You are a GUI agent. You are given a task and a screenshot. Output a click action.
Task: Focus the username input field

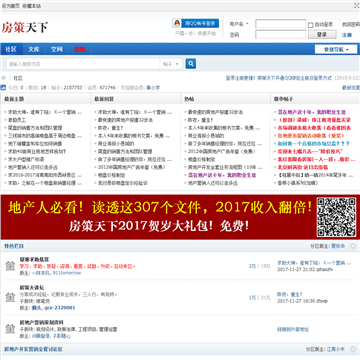[x=280, y=24]
